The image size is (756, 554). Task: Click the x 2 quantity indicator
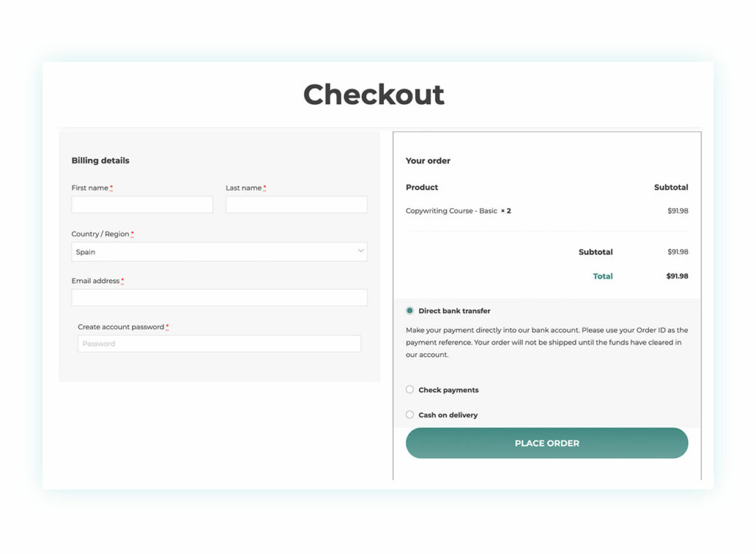point(506,211)
